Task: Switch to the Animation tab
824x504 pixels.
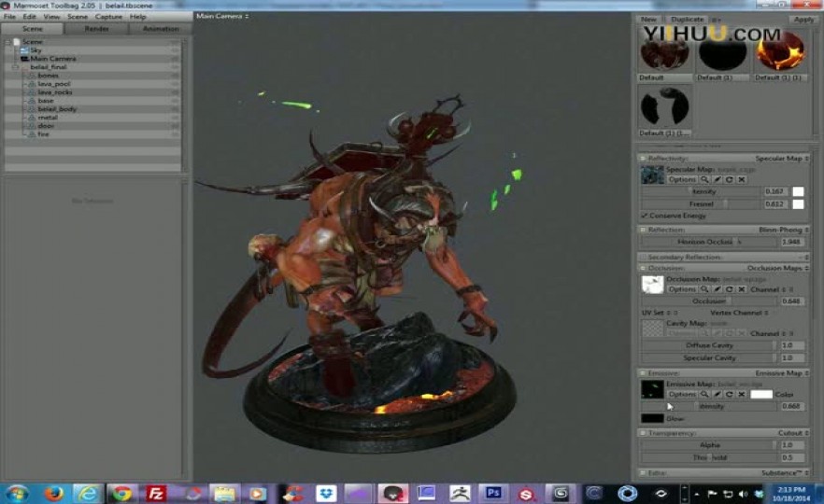Action: (161, 29)
